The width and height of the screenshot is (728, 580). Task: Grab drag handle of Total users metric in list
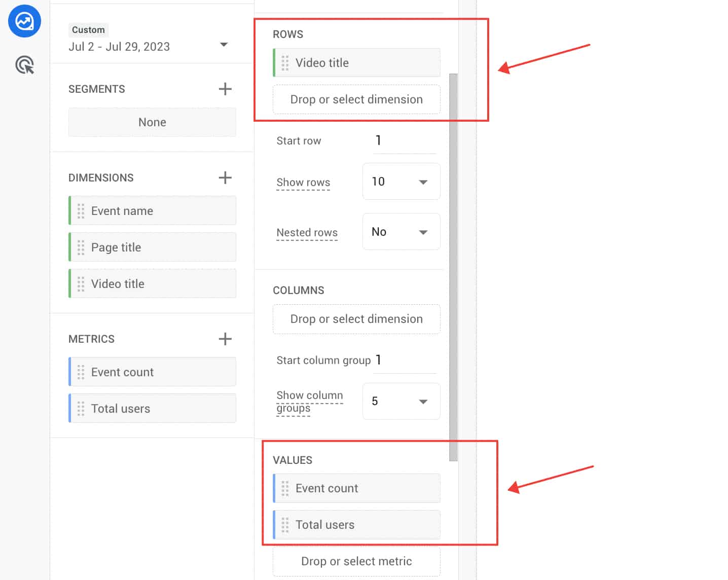point(81,409)
